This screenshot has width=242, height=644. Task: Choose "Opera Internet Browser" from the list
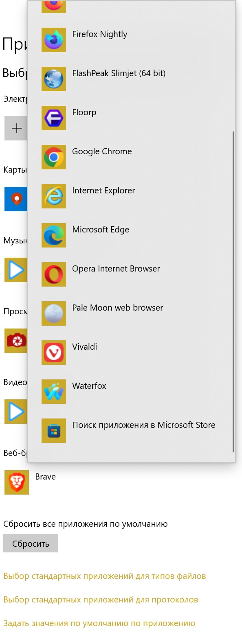[x=131, y=274]
